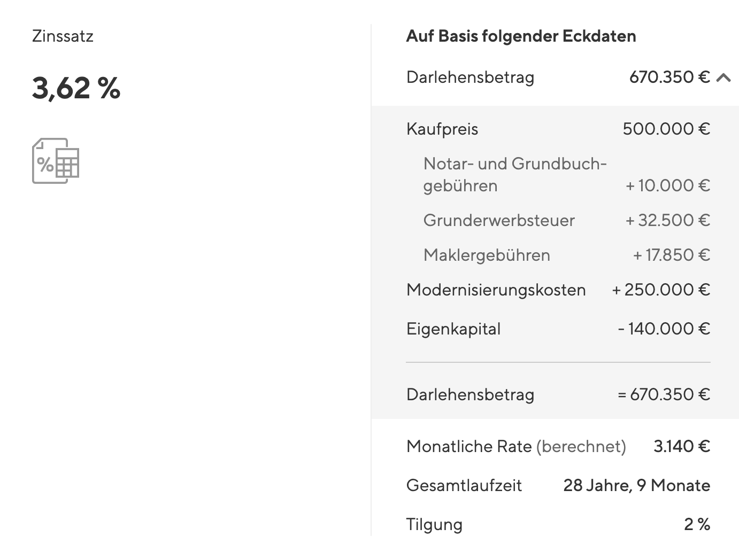The width and height of the screenshot is (739, 560).
Task: Click the Tilgung 2 % value
Action: coord(697,524)
